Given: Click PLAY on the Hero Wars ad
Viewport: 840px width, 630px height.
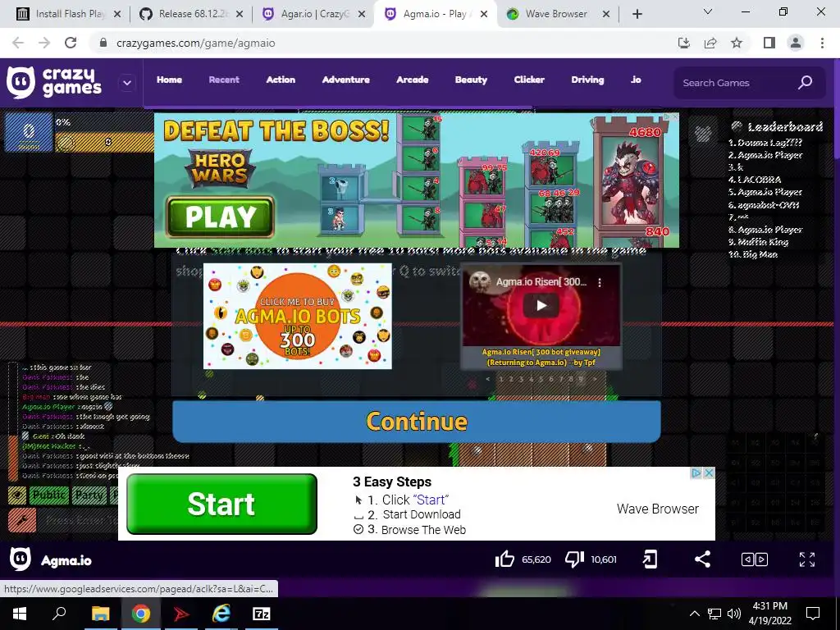Looking at the screenshot, I should click(220, 217).
